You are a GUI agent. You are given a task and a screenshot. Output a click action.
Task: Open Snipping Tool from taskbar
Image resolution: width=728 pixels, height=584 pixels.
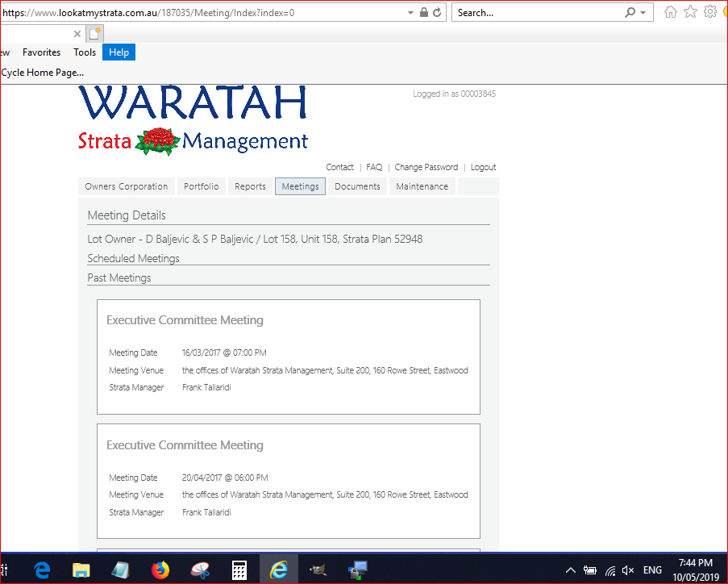pos(200,569)
